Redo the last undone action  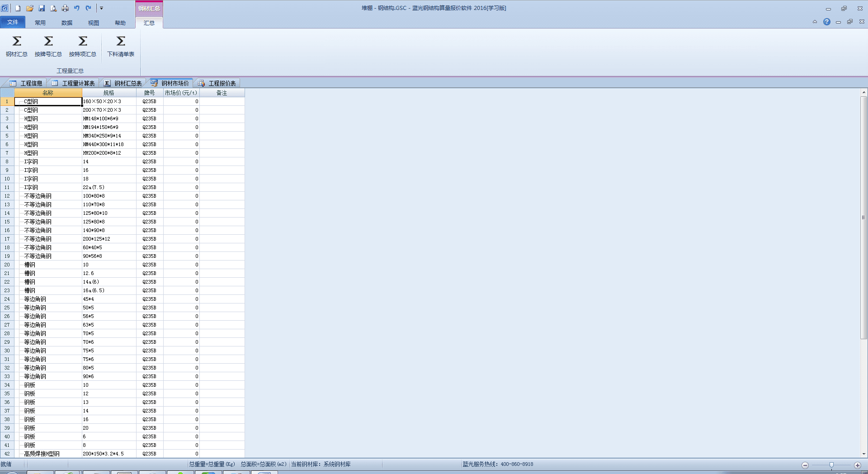(89, 8)
